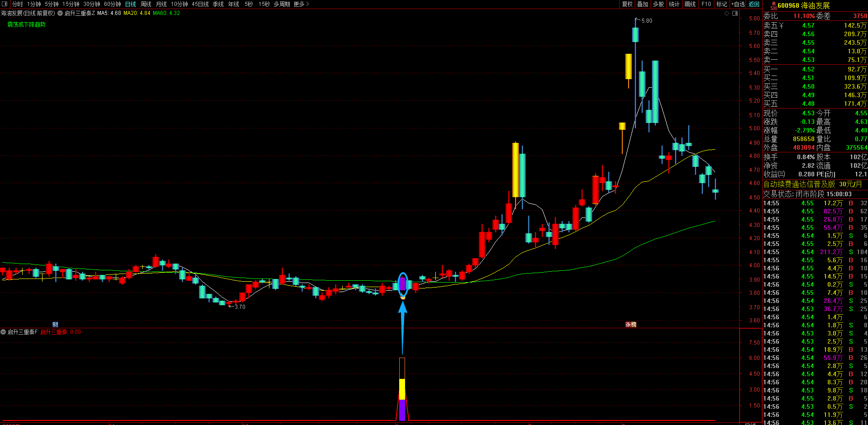Screen dimensions: 868x425
Task: Click 外盘 value 483094
Action: pos(804,148)
